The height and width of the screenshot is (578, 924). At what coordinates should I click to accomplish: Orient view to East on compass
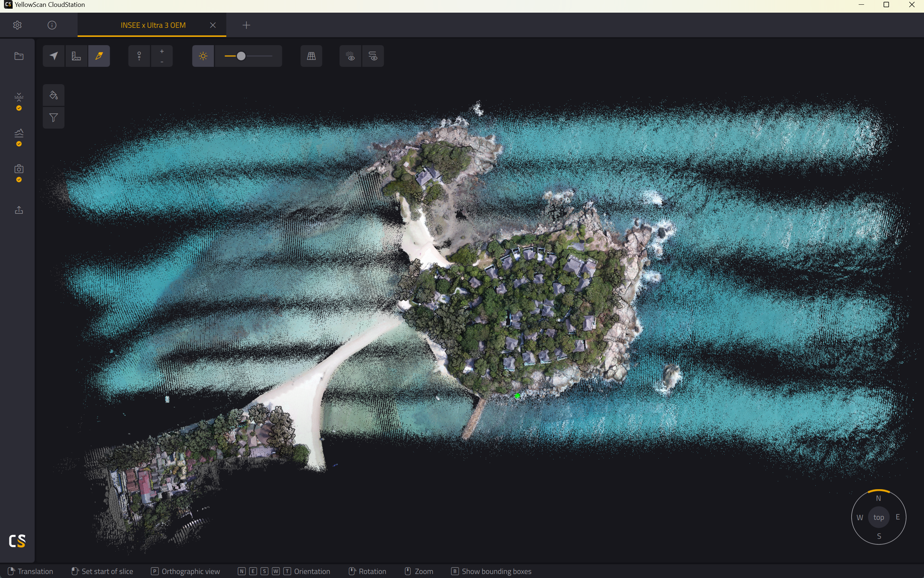click(x=898, y=517)
